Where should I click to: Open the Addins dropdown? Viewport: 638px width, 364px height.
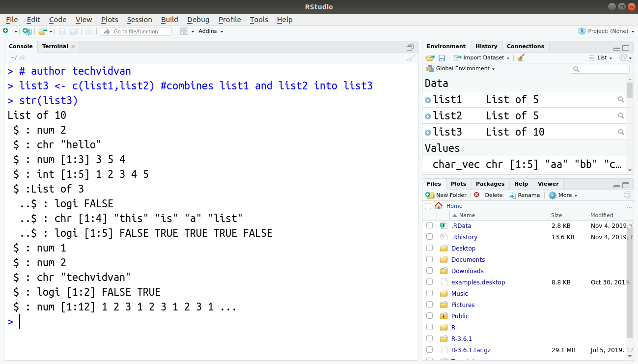(x=208, y=31)
